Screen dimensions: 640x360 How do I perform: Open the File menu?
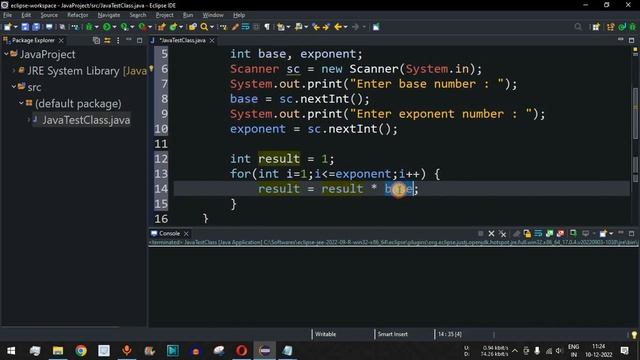point(7,15)
